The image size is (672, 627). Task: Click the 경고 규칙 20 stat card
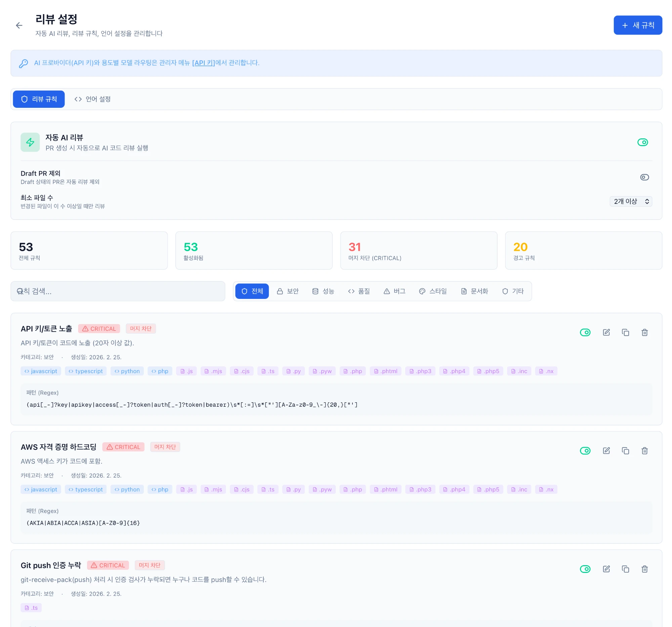point(583,250)
